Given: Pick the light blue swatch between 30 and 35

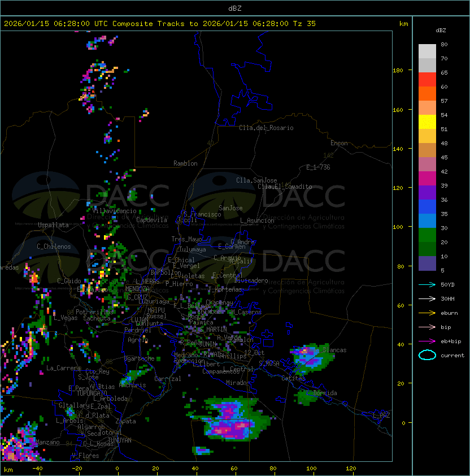Looking at the screenshot, I should coord(427,220).
